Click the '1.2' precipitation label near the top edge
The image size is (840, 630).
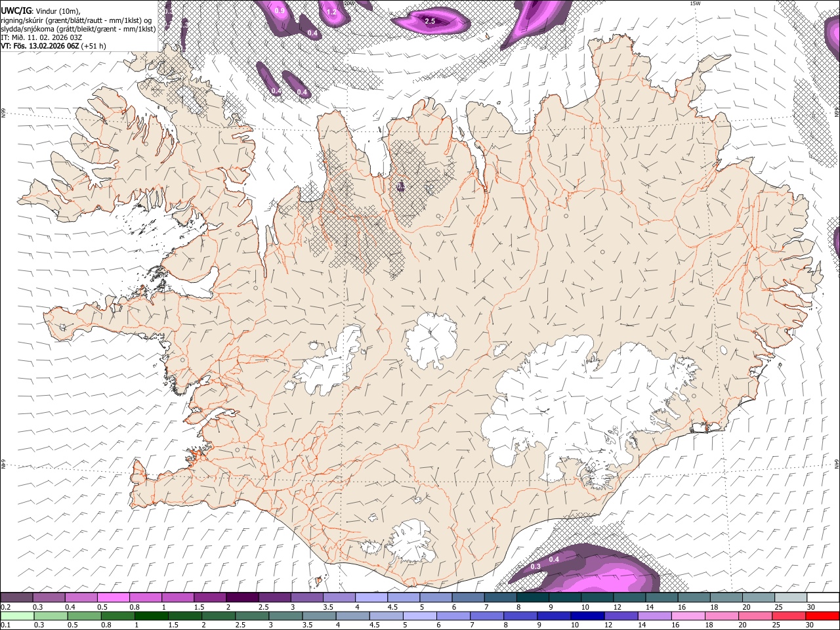click(331, 12)
